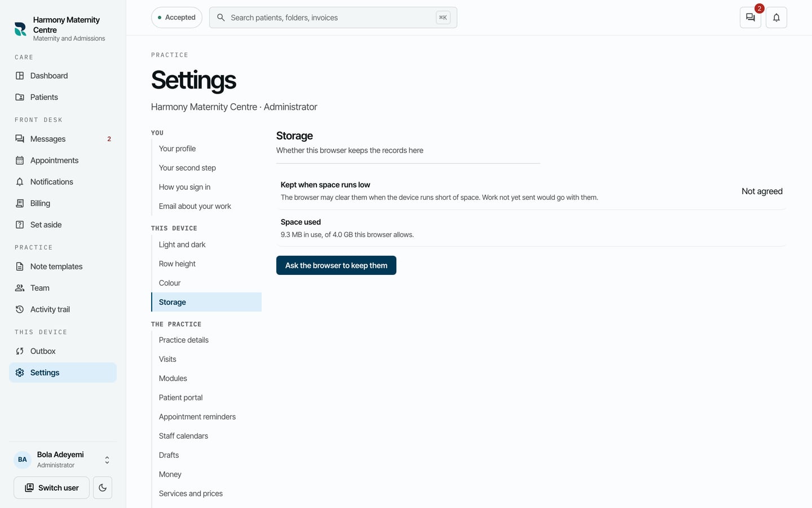
Task: Click the Switch user button
Action: click(51, 488)
